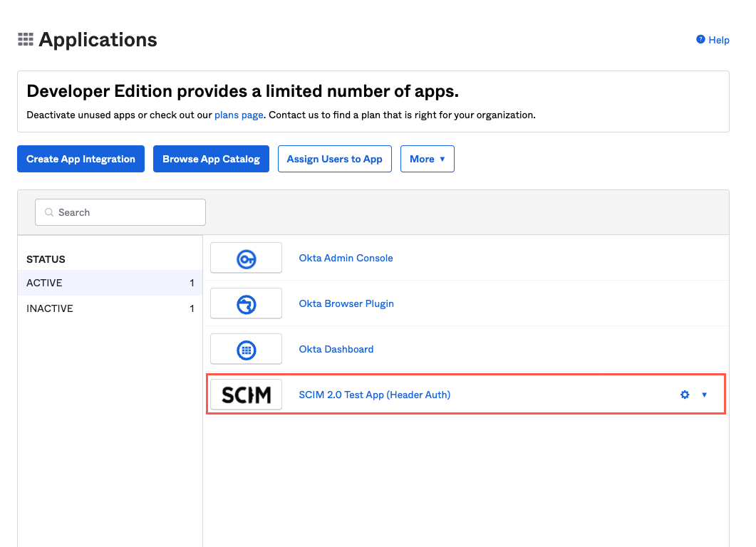
Task: Click the Applications grid icon in the header
Action: [25, 39]
